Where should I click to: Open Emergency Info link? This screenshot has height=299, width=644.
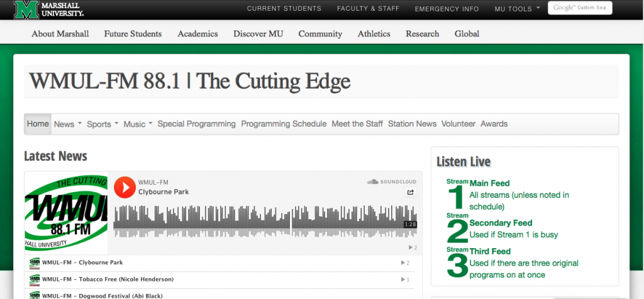point(447,9)
